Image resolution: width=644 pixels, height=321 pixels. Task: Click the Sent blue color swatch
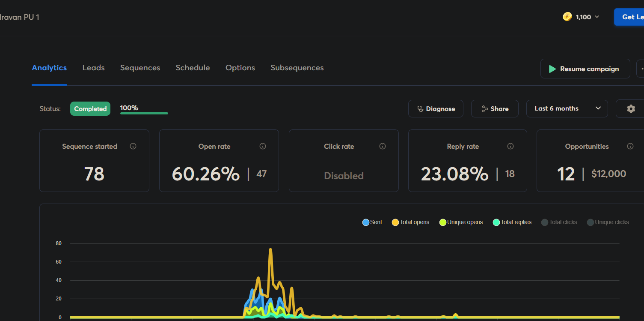coord(366,222)
